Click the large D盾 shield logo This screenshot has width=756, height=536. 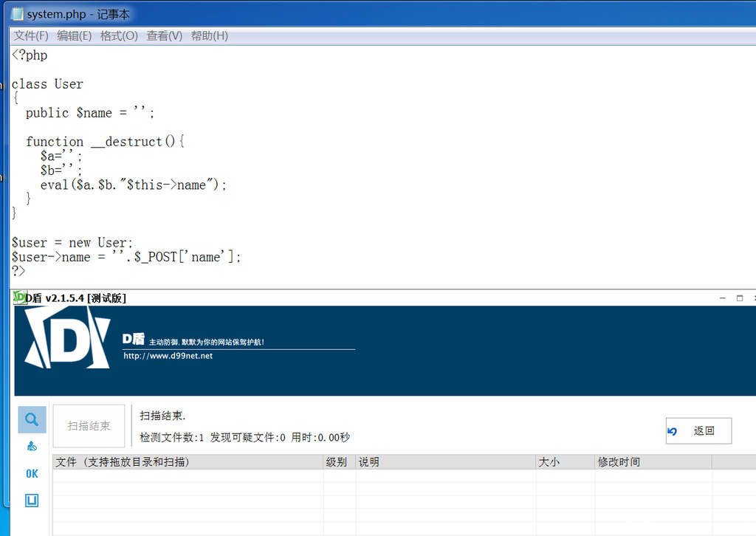tap(67, 338)
